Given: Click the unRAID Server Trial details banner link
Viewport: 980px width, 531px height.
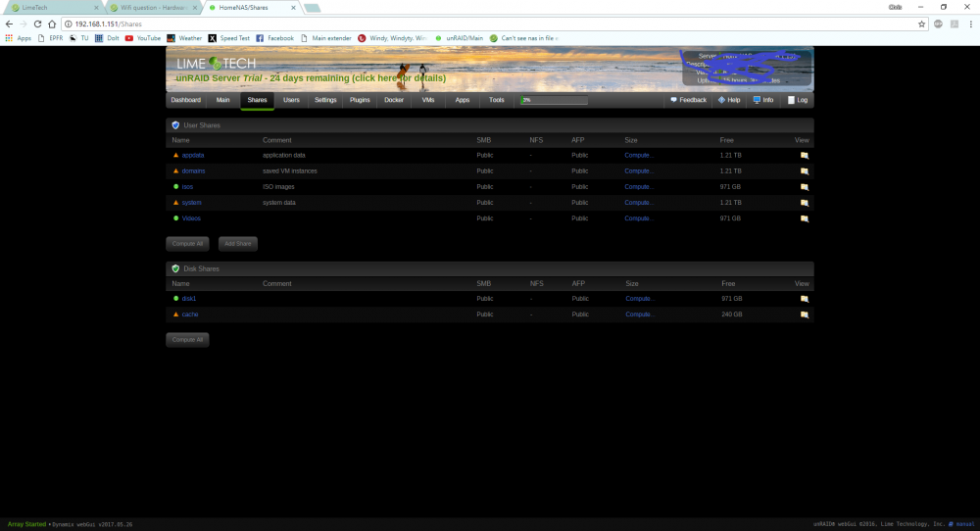Looking at the screenshot, I should (311, 78).
